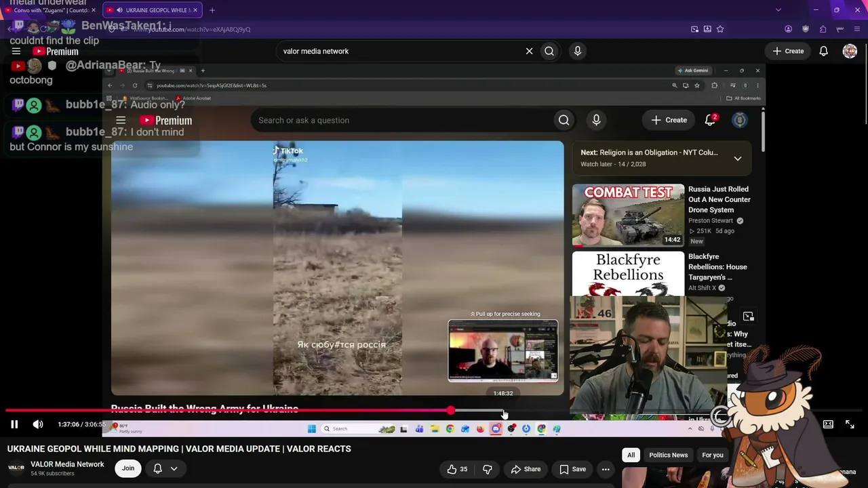868x488 pixels.
Task: Go to outer YouTube Premium home logo
Action: click(x=55, y=52)
